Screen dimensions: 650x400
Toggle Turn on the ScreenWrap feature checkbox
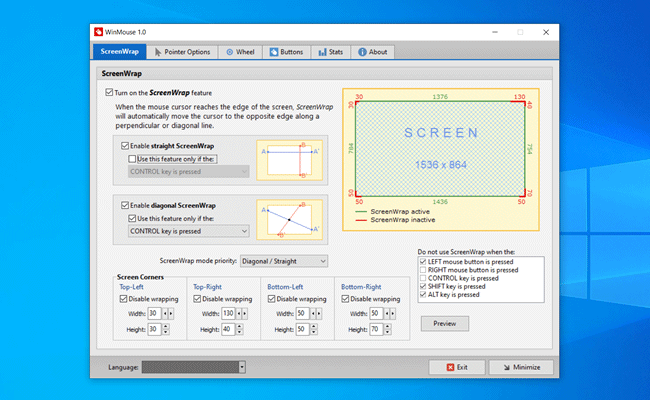109,92
